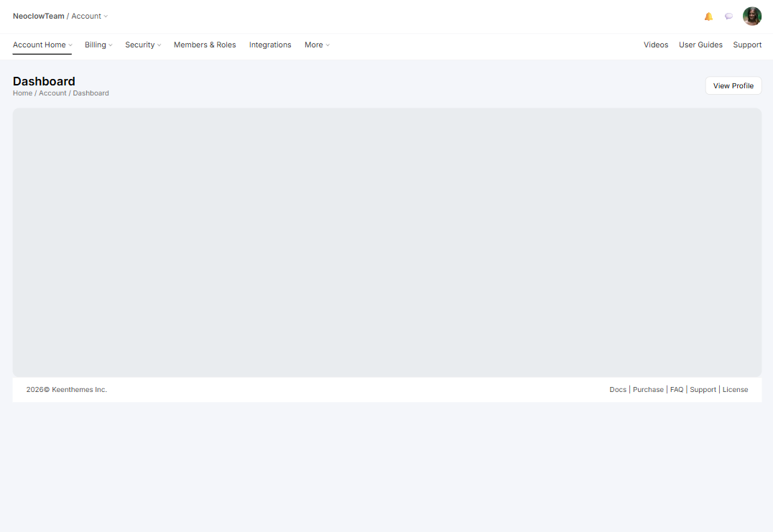This screenshot has width=773, height=532.
Task: Open the notifications bell icon
Action: coord(708,17)
